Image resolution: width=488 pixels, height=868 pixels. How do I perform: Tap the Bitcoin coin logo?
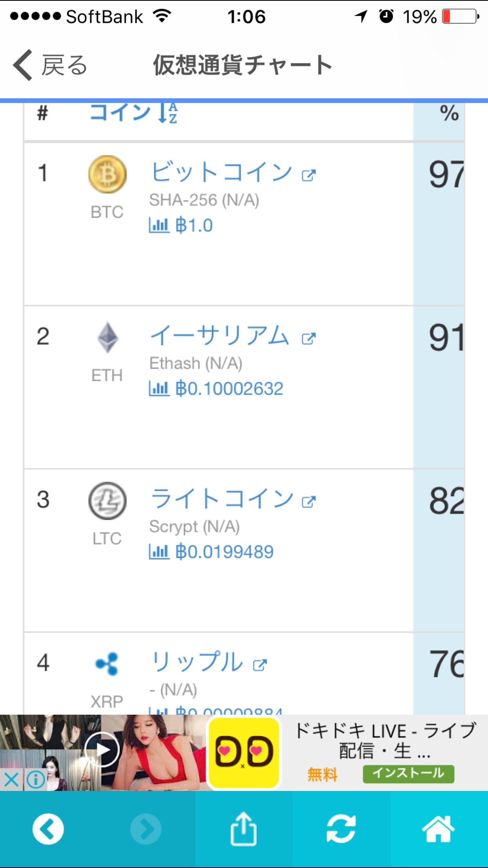pyautogui.click(x=107, y=174)
